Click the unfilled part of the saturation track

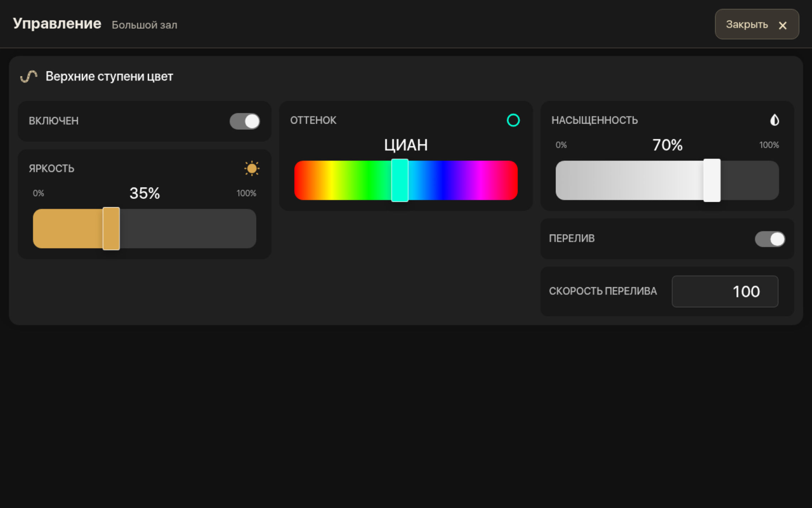750,180
